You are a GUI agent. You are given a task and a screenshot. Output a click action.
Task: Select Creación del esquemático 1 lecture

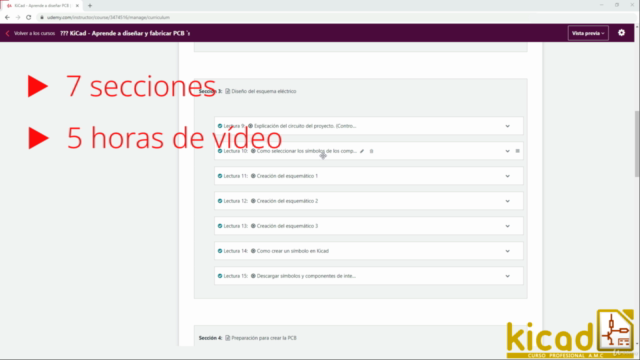[287, 176]
